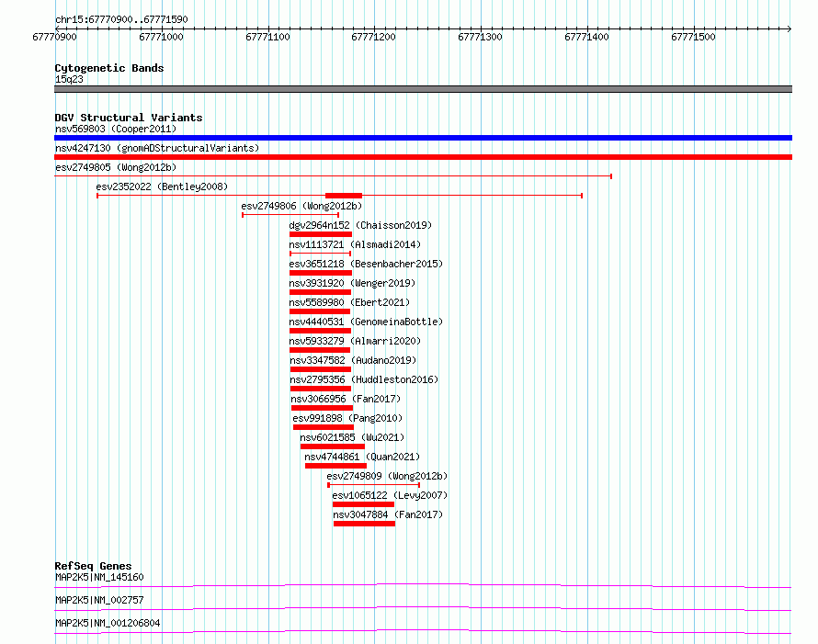Image resolution: width=818 pixels, height=644 pixels.
Task: Open gene MAP2K5|NM_001206804 label
Action: coord(108,623)
